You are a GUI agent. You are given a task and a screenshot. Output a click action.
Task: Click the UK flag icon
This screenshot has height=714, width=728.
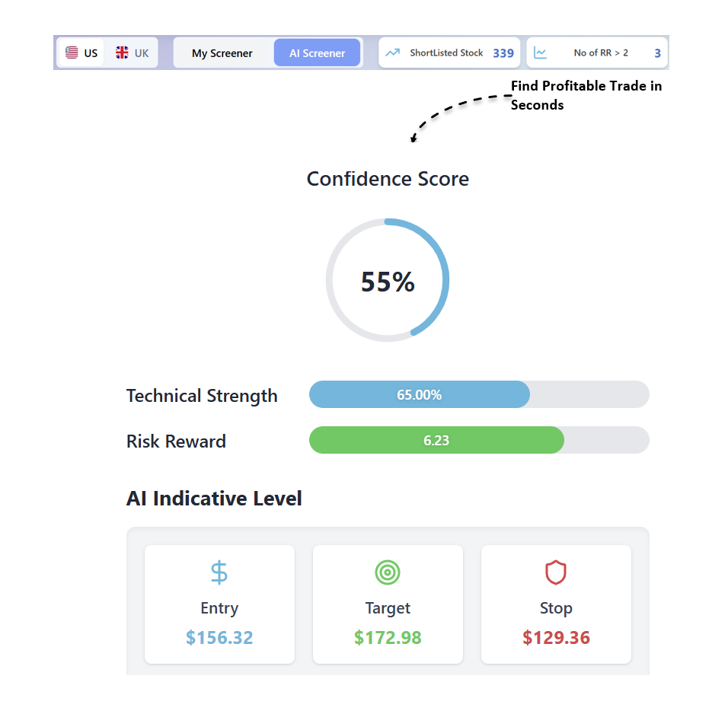120,53
